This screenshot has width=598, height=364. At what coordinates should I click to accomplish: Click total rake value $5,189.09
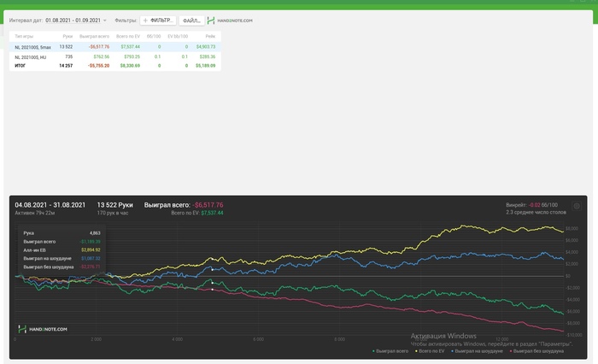pyautogui.click(x=206, y=66)
